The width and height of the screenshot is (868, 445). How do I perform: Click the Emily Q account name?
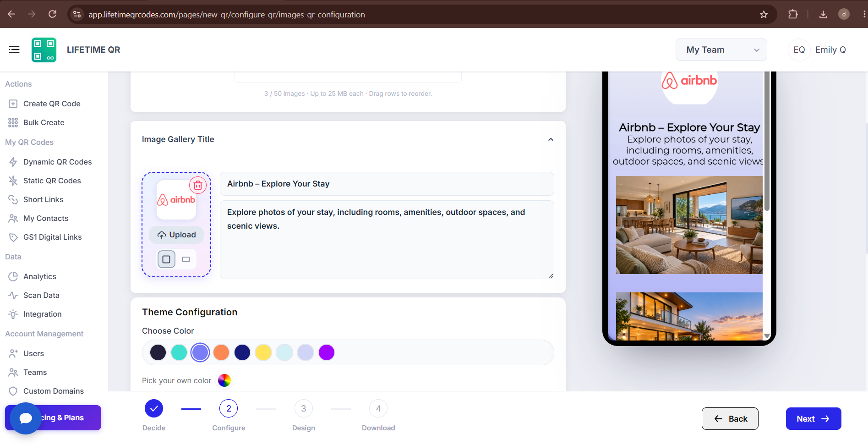point(830,50)
